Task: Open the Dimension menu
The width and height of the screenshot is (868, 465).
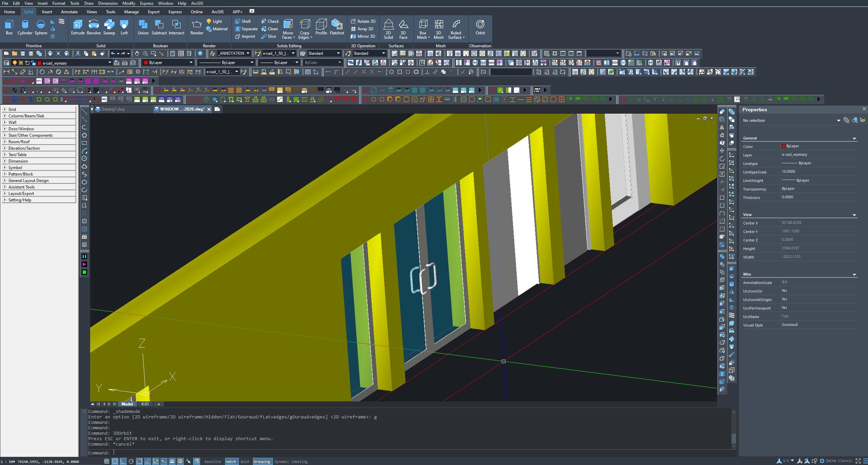Action: (107, 3)
